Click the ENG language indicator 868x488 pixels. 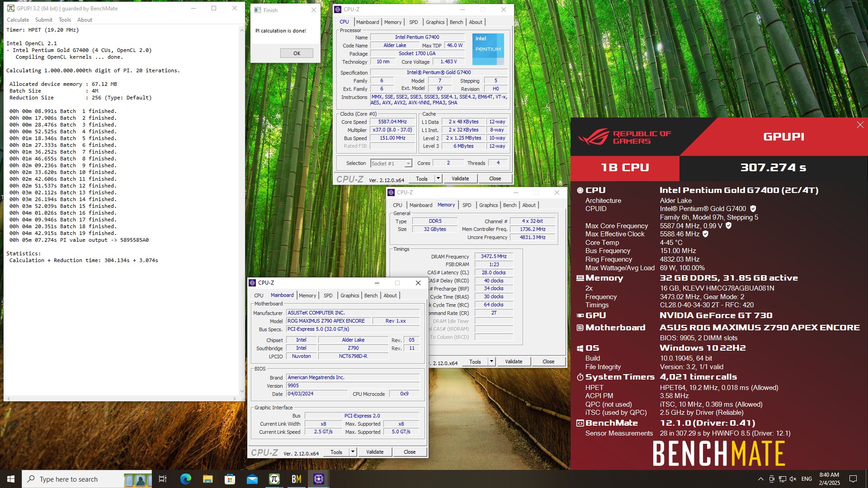pos(807,479)
